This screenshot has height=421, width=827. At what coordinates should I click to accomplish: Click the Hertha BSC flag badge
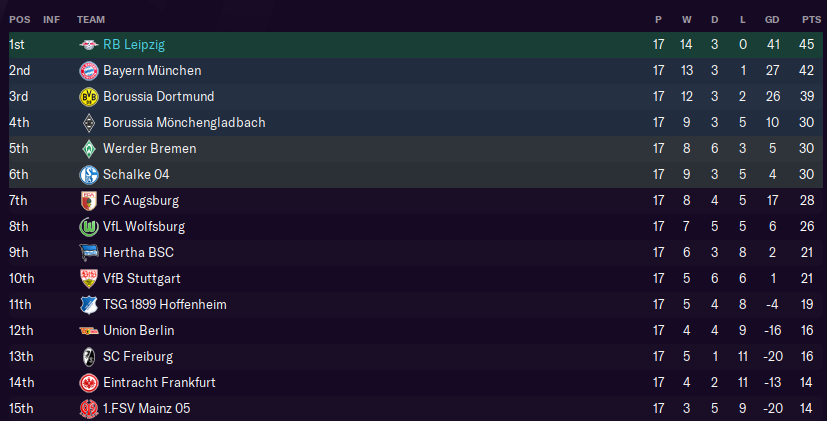[89, 253]
